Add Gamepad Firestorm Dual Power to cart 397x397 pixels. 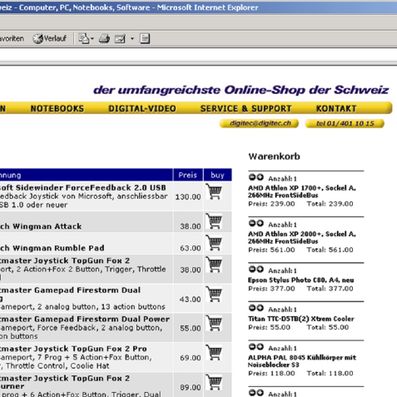(x=214, y=323)
